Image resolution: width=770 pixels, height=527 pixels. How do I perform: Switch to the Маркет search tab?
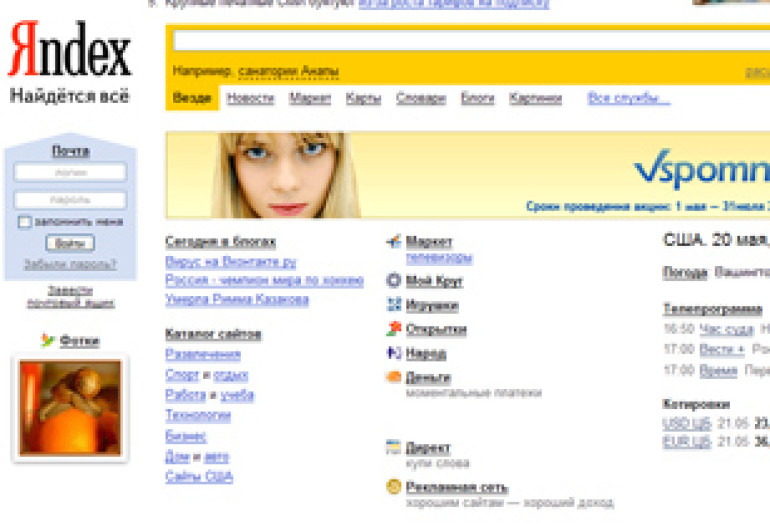pos(310,99)
